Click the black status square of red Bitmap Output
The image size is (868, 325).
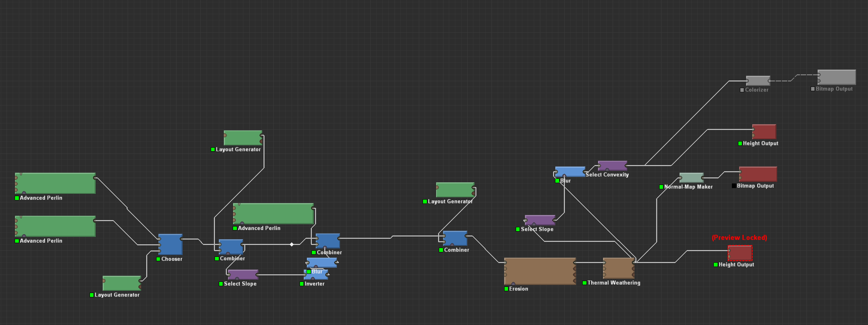click(734, 186)
